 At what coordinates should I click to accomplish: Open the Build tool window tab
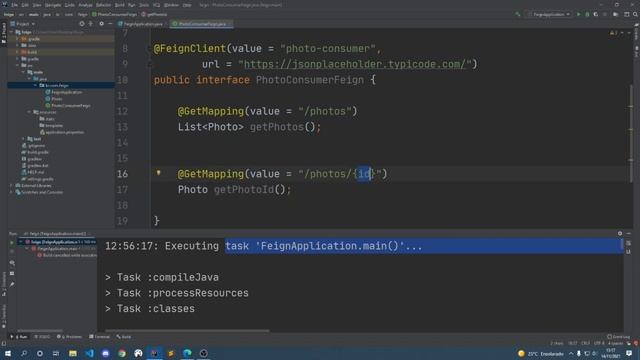tap(124, 337)
